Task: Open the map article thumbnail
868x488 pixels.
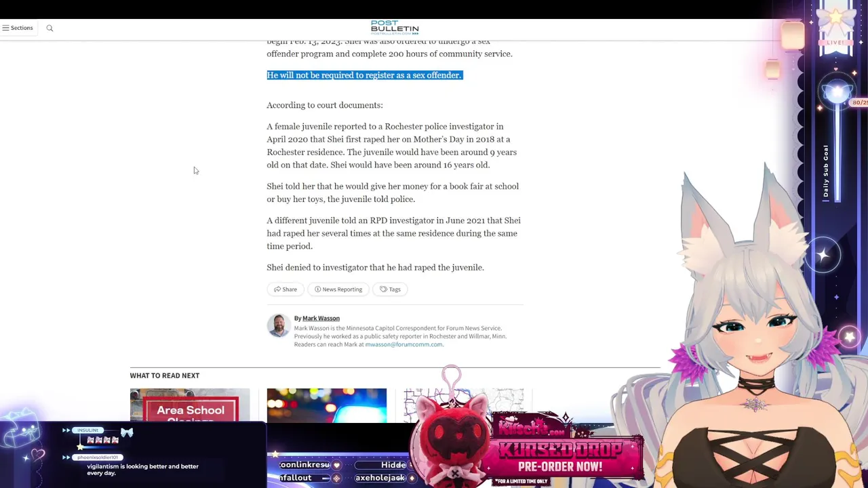Action: 463,405
